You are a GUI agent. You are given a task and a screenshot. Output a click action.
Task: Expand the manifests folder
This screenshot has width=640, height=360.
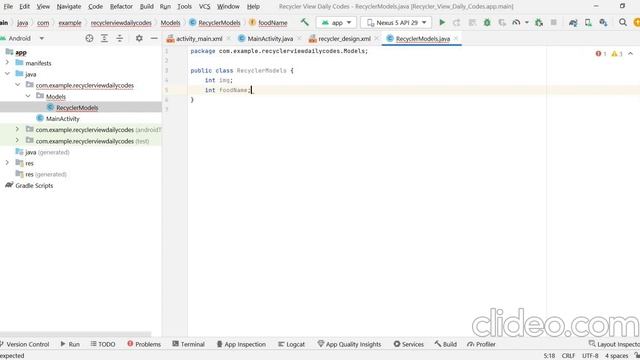click(7, 63)
